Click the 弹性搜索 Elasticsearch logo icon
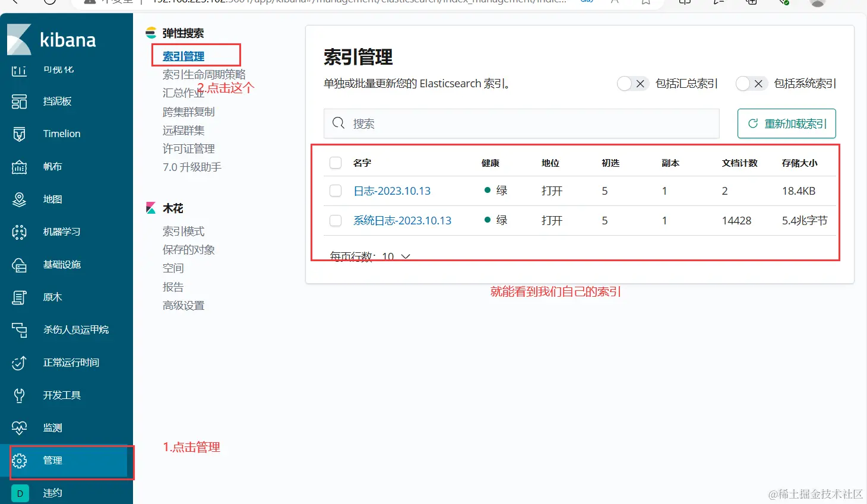This screenshot has width=867, height=504. (151, 33)
